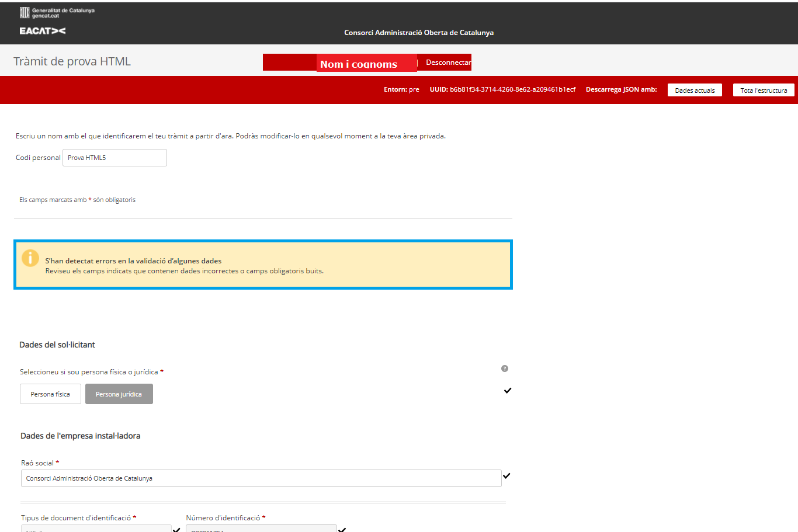798x532 pixels.
Task: Click the Número d'identificació input field
Action: point(261,529)
